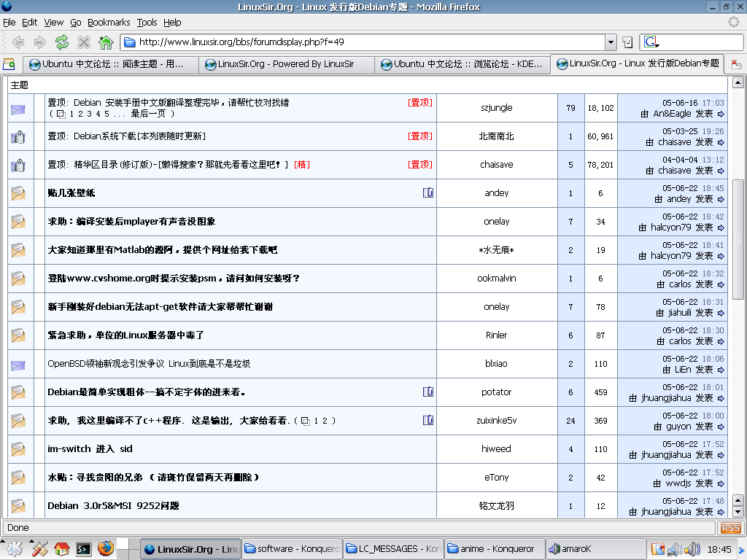Open the File menu
This screenshot has height=560, width=747.
click(x=9, y=23)
